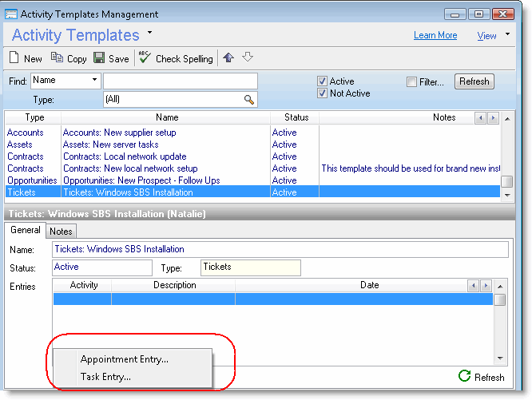
Task: Enable the Filter... checkbox
Action: click(411, 81)
